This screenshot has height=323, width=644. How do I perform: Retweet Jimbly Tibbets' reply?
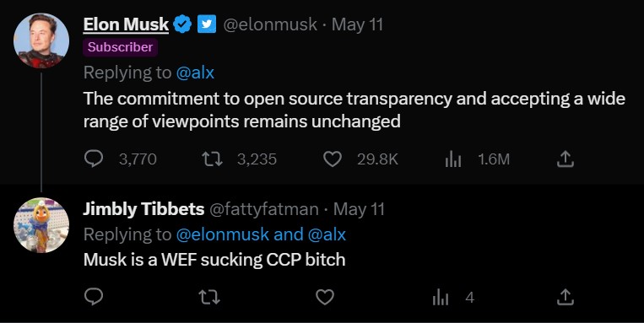209,297
